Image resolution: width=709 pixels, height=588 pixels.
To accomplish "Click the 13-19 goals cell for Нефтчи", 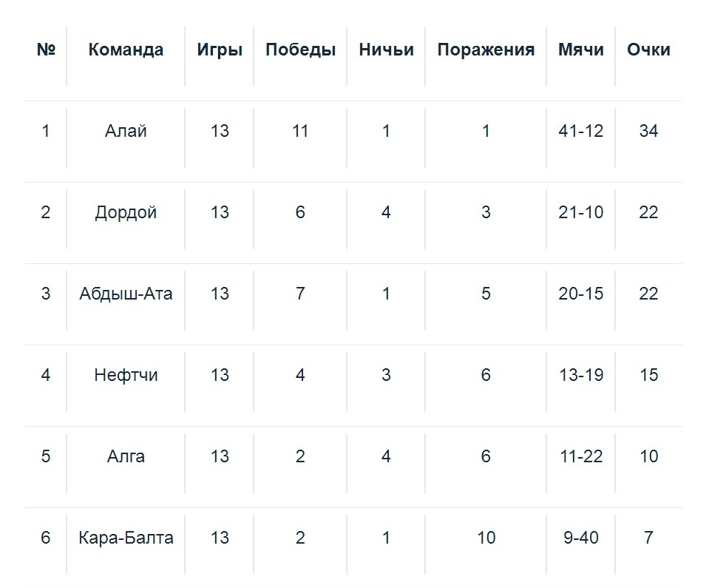I will click(x=581, y=376).
